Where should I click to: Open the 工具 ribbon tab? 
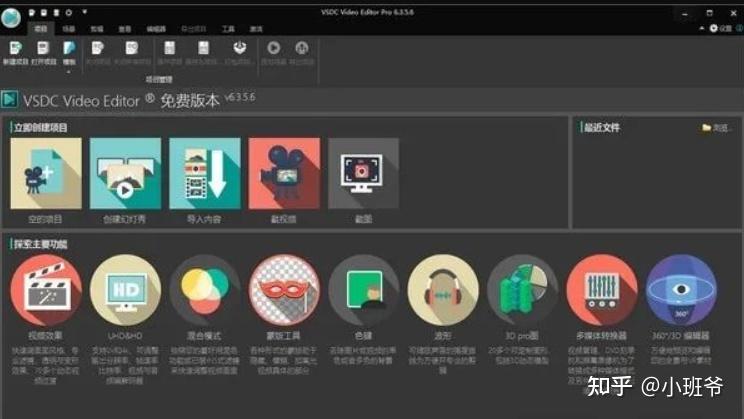click(x=228, y=29)
